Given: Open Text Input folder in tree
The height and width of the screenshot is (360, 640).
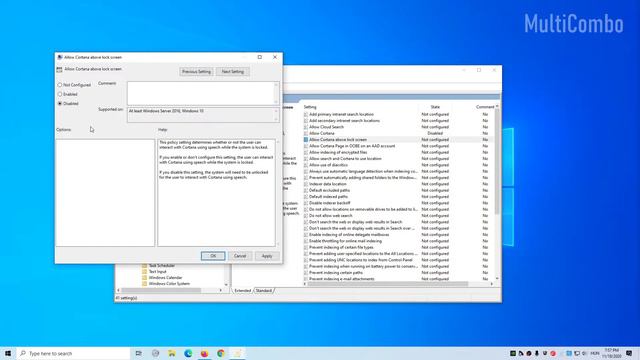Looking at the screenshot, I should (x=157, y=271).
